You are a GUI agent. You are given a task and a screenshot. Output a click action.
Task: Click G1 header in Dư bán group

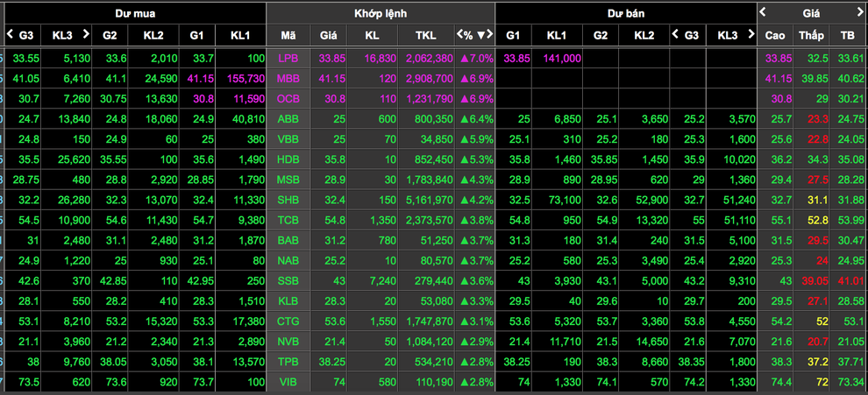tap(513, 35)
